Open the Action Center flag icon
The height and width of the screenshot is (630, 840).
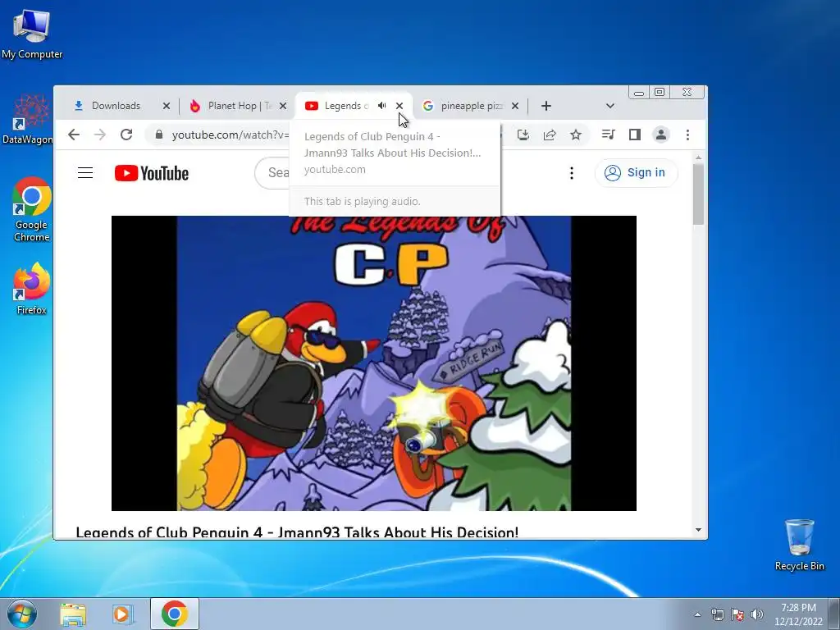pos(737,614)
